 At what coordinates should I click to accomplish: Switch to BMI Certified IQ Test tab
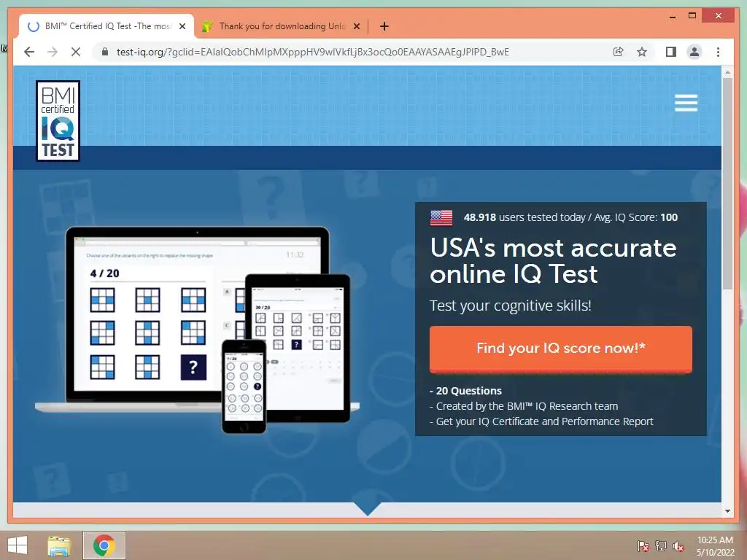(107, 26)
